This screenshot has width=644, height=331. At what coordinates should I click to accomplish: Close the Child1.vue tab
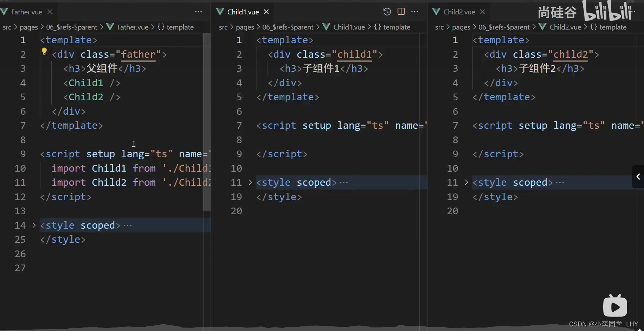point(266,12)
